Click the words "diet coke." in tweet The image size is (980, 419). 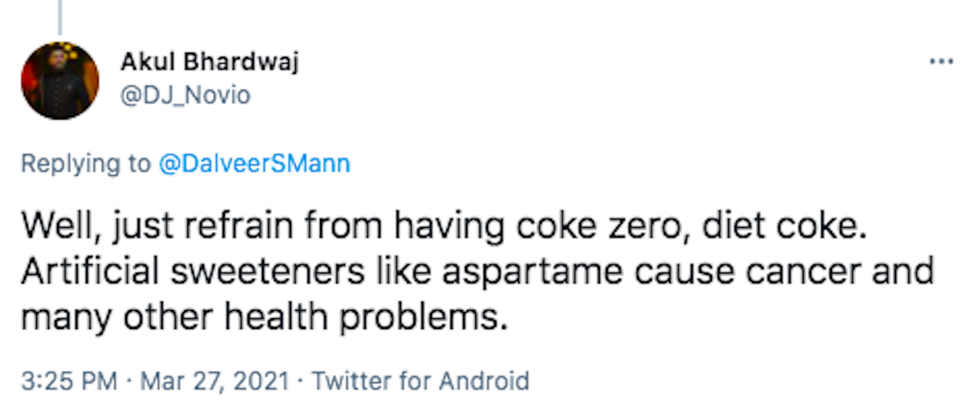tap(785, 225)
